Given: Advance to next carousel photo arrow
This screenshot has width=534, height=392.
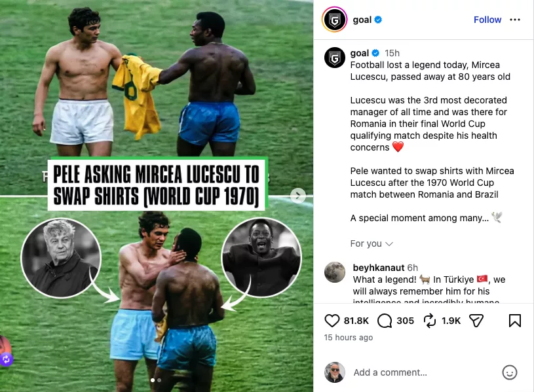Looking at the screenshot, I should pyautogui.click(x=298, y=195).
